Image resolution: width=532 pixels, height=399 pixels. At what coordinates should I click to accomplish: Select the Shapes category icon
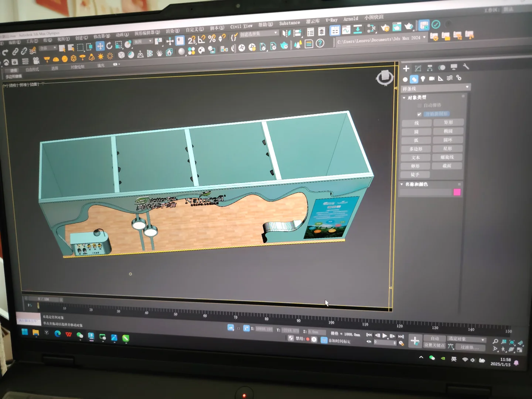tap(414, 79)
